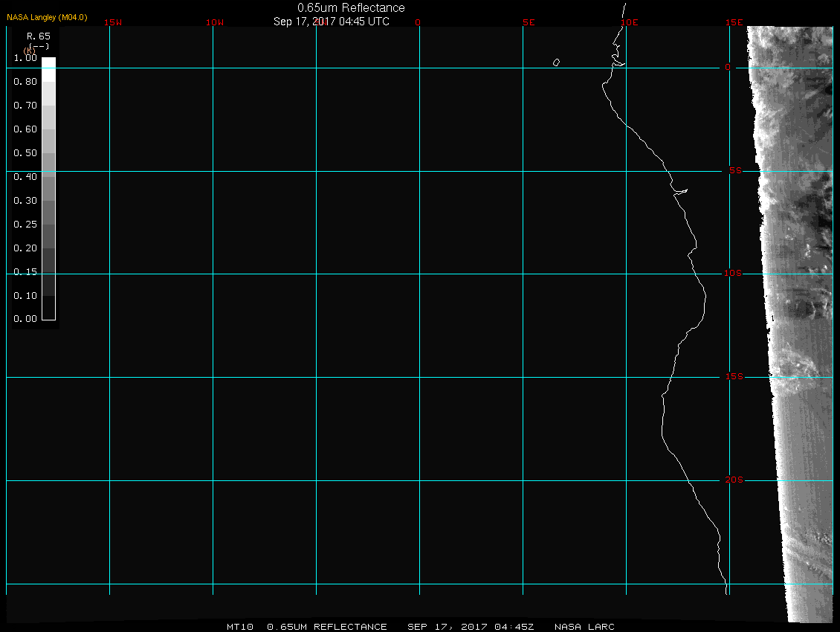Screen dimensions: 840x632
Task: Click the 0.20 colorbar value
Action: coord(25,248)
